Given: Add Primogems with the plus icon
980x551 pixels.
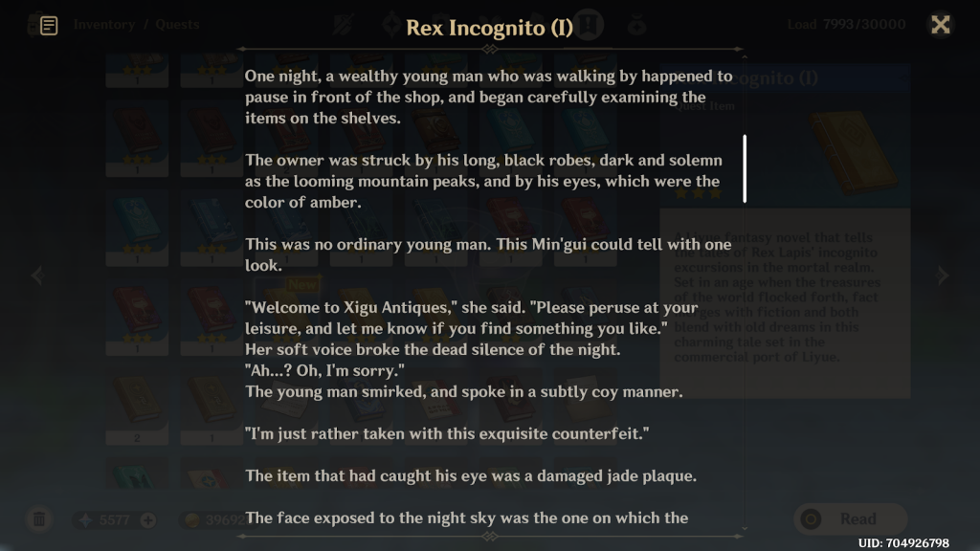Looking at the screenshot, I should pyautogui.click(x=148, y=519).
